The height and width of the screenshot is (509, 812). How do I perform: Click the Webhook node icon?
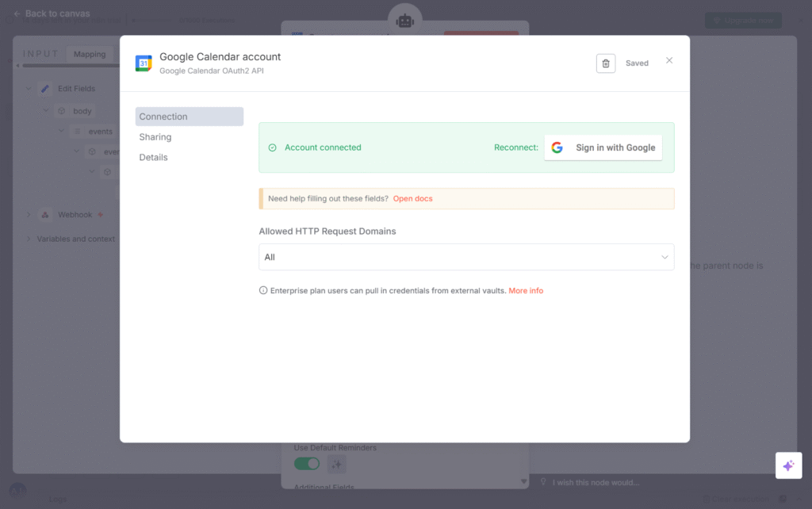point(45,215)
